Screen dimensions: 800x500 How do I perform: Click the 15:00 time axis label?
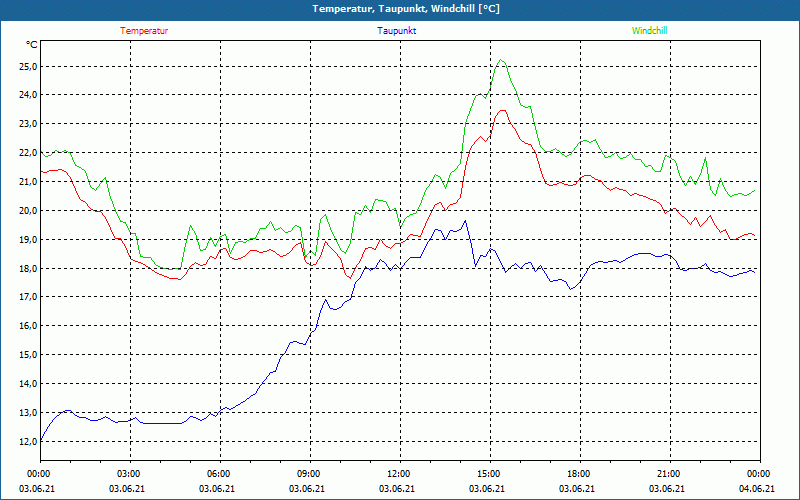[x=488, y=473]
